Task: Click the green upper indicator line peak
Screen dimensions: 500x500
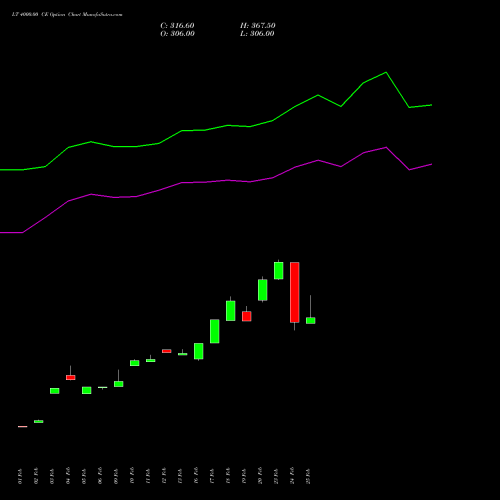Action: pos(386,72)
